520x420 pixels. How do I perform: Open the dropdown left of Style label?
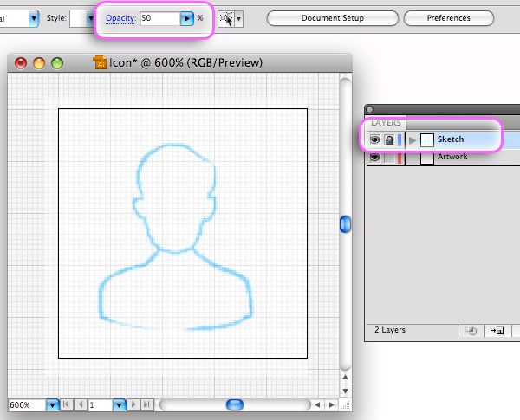[x=34, y=18]
